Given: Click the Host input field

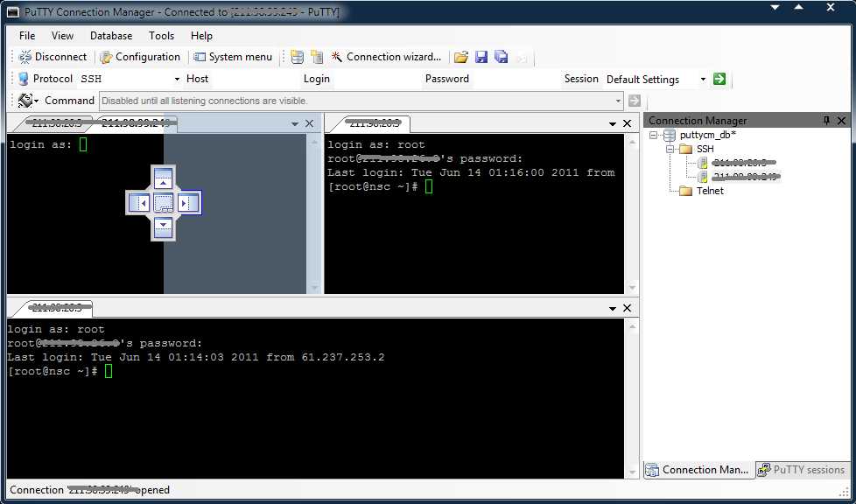Looking at the screenshot, I should [255, 79].
